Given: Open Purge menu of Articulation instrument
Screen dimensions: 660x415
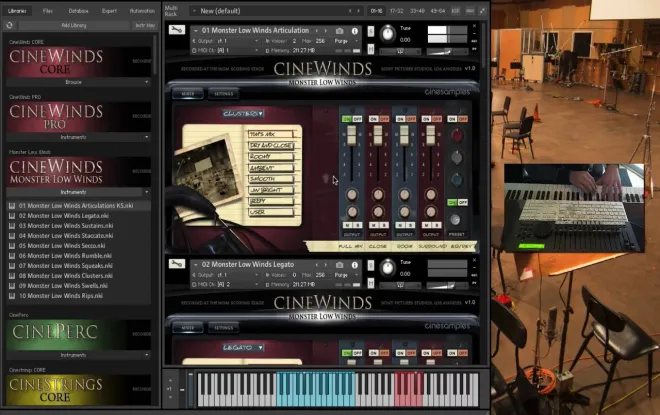Looking at the screenshot, I should point(346,41).
